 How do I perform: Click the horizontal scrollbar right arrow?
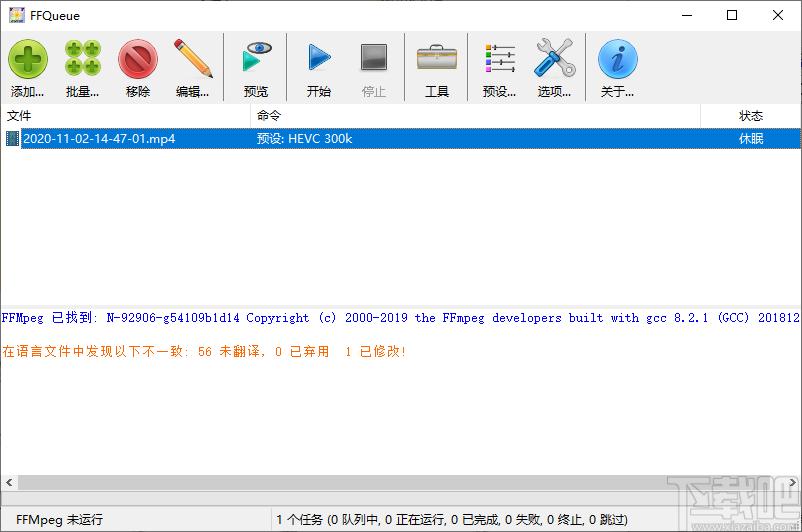792,482
